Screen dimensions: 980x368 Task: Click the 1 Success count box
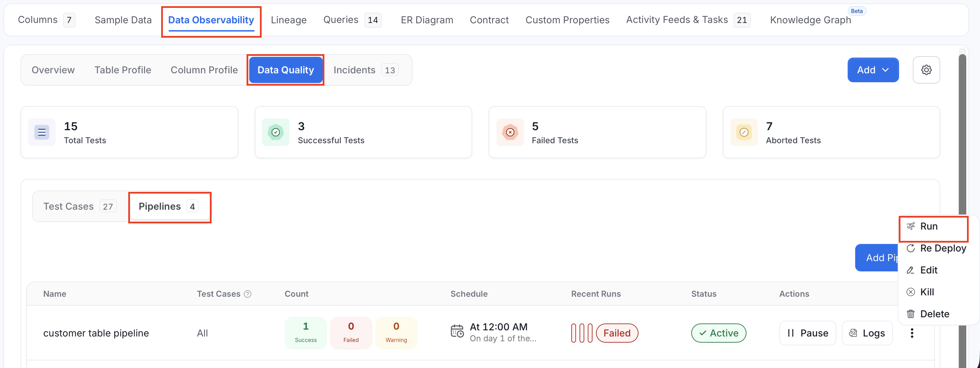point(306,333)
